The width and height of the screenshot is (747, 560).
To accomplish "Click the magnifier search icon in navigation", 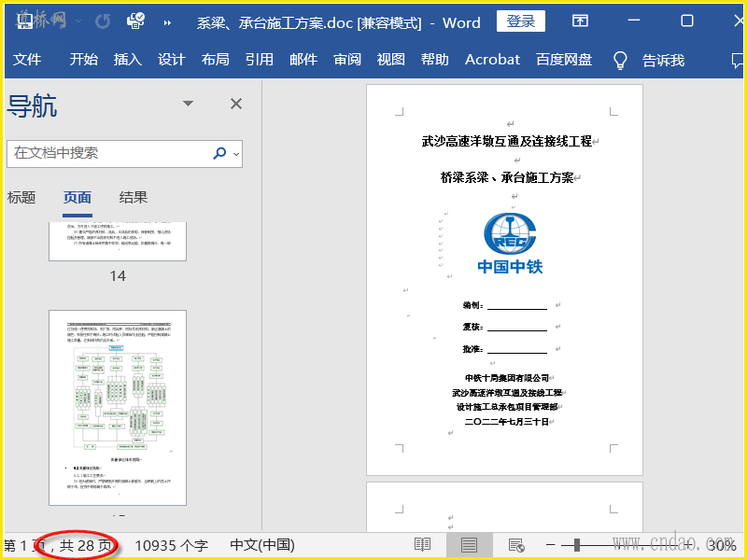I will (x=219, y=153).
